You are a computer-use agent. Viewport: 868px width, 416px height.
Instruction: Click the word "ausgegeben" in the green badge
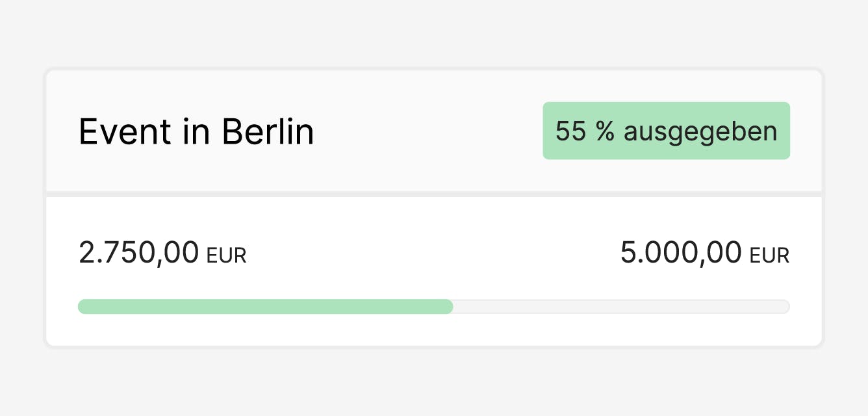(700, 131)
